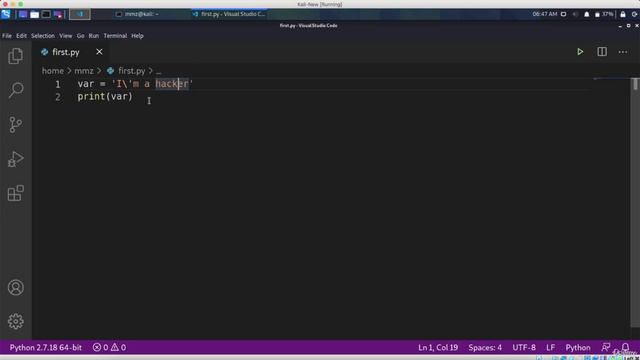The image size is (640, 360).
Task: Open the More Actions ellipsis menu
Action: click(623, 52)
